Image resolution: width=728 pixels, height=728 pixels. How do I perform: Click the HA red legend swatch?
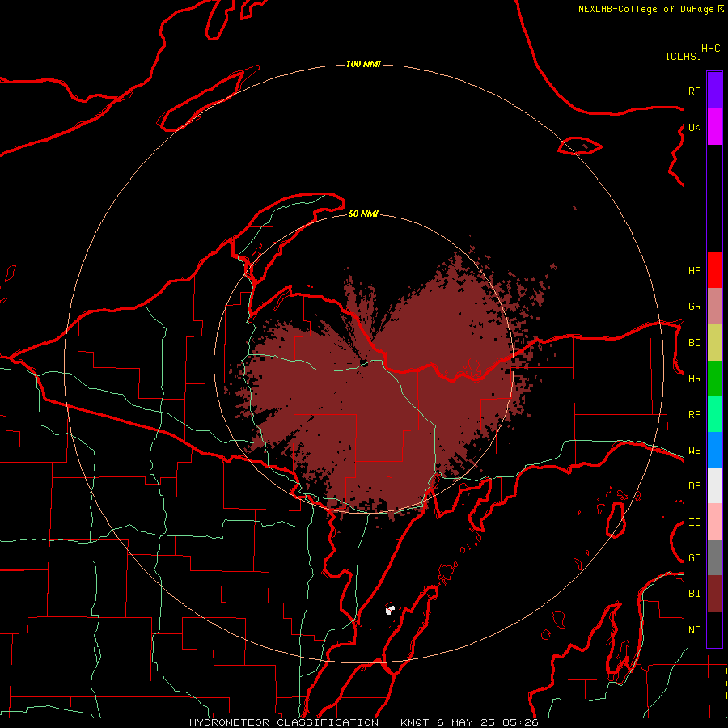[x=714, y=270]
